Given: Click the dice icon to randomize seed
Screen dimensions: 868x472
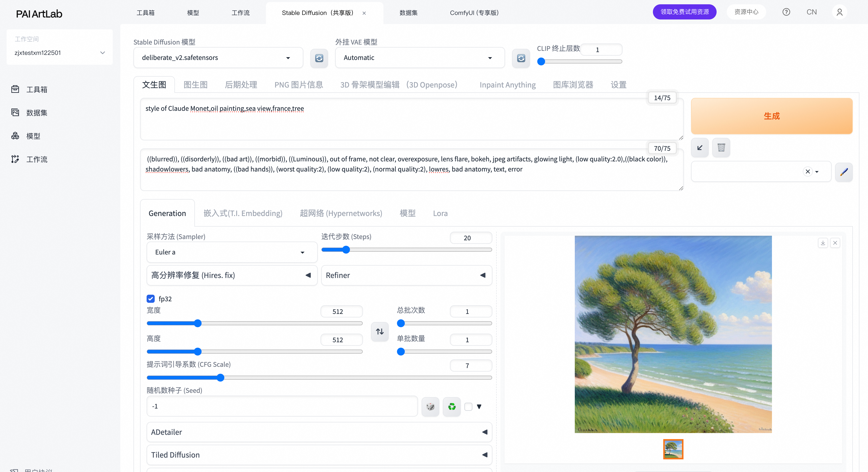Looking at the screenshot, I should pyautogui.click(x=430, y=406).
